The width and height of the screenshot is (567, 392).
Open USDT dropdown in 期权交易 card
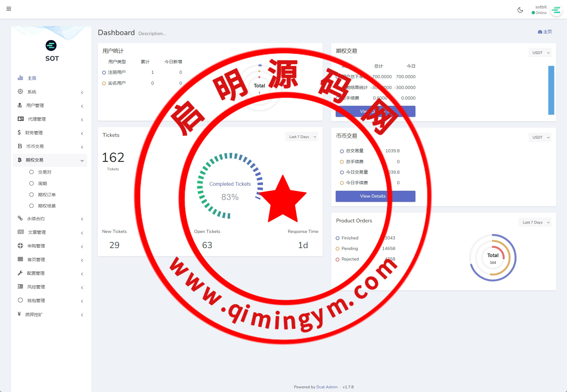(x=540, y=53)
